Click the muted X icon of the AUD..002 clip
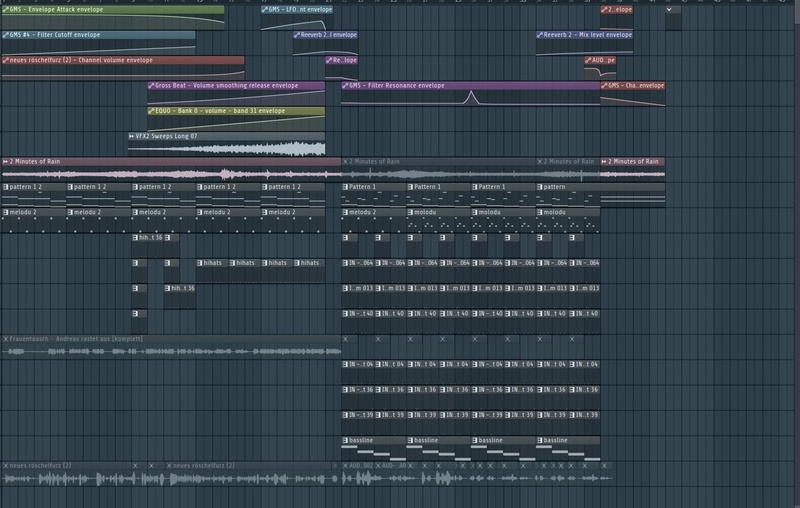800x508 pixels. [345, 466]
